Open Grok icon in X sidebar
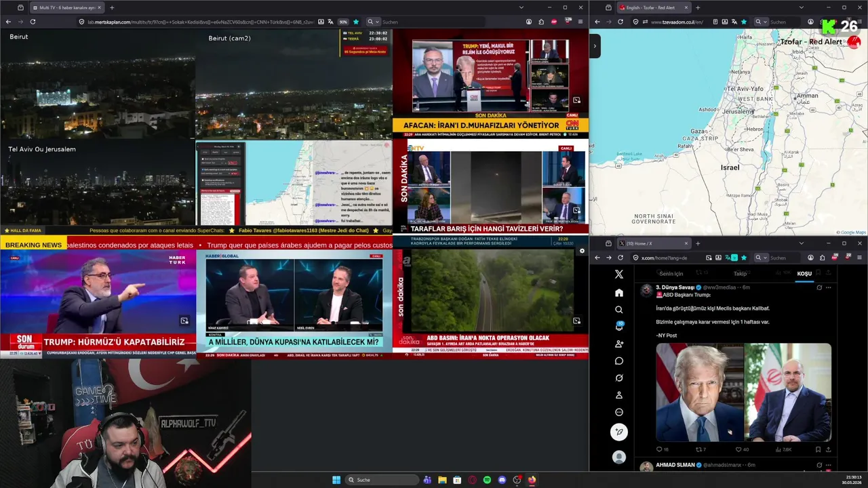 click(x=618, y=378)
